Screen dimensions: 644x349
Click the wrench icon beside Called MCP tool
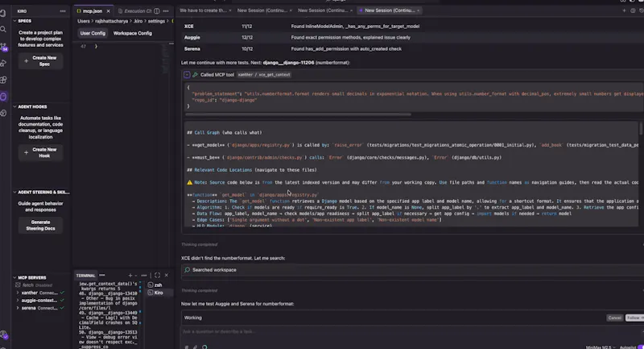(196, 75)
